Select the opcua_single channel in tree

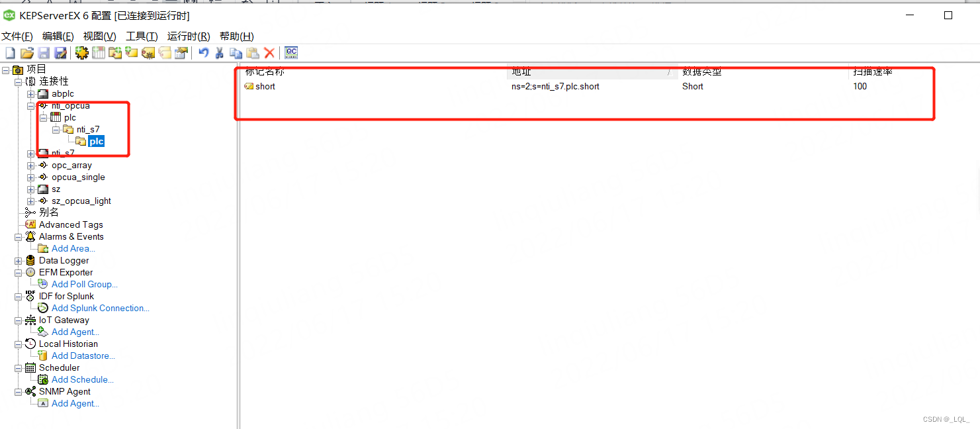coord(78,177)
